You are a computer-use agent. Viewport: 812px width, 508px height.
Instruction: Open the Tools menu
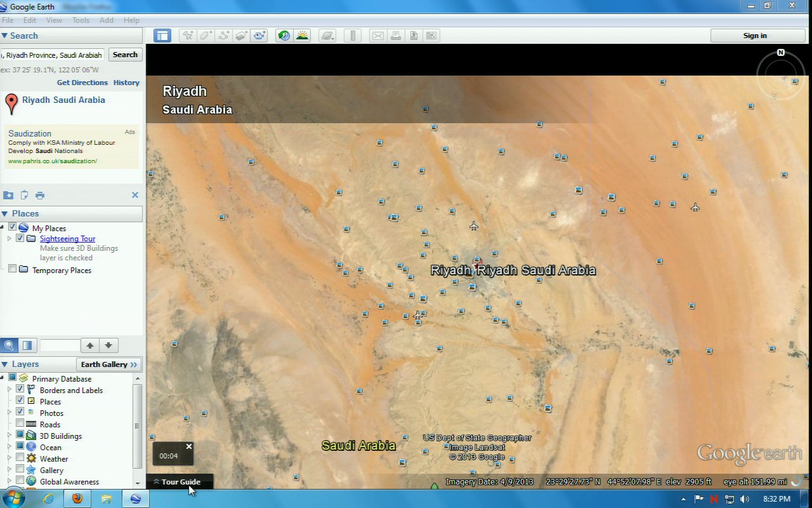[81, 20]
